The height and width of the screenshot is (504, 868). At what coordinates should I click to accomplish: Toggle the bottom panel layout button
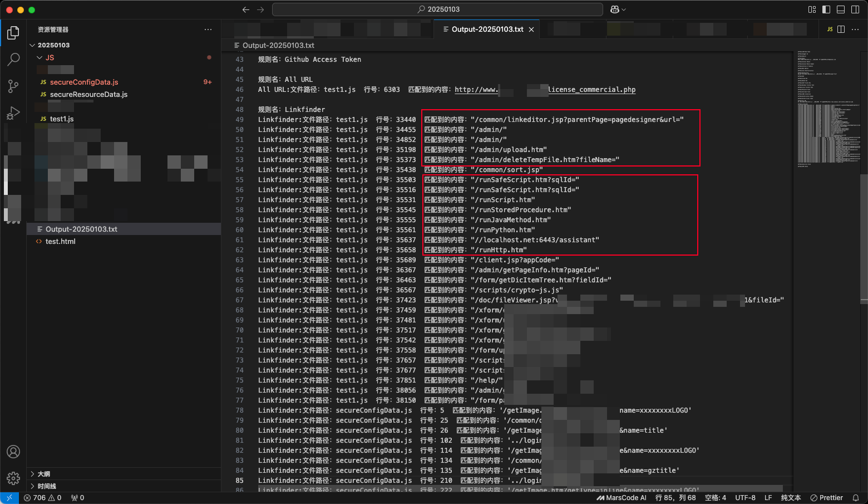coord(841,9)
